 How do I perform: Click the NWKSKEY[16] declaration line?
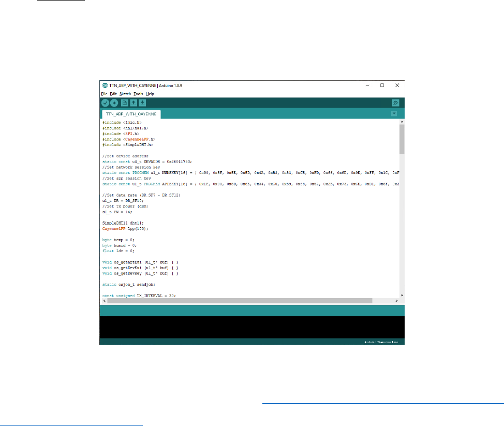tap(251, 173)
